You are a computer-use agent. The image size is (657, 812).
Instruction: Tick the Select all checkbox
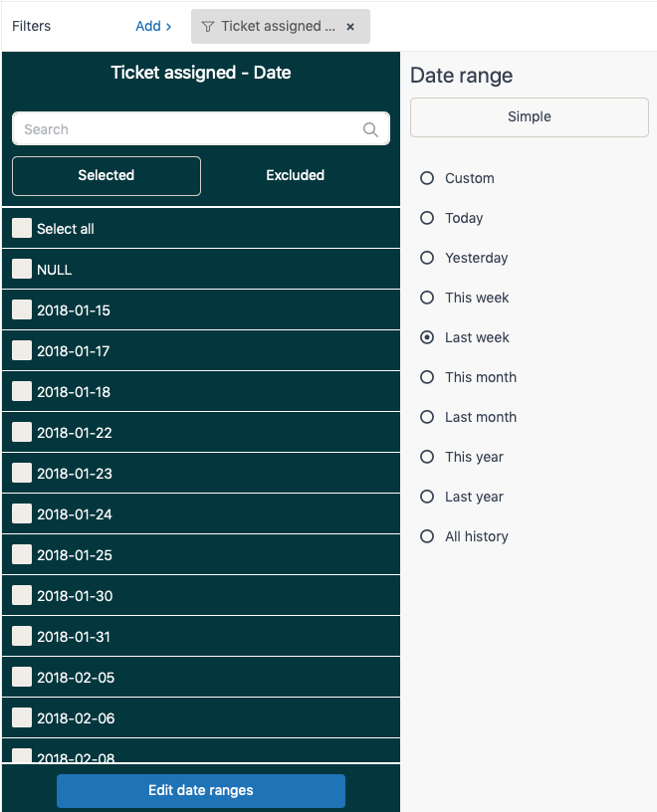pos(22,229)
